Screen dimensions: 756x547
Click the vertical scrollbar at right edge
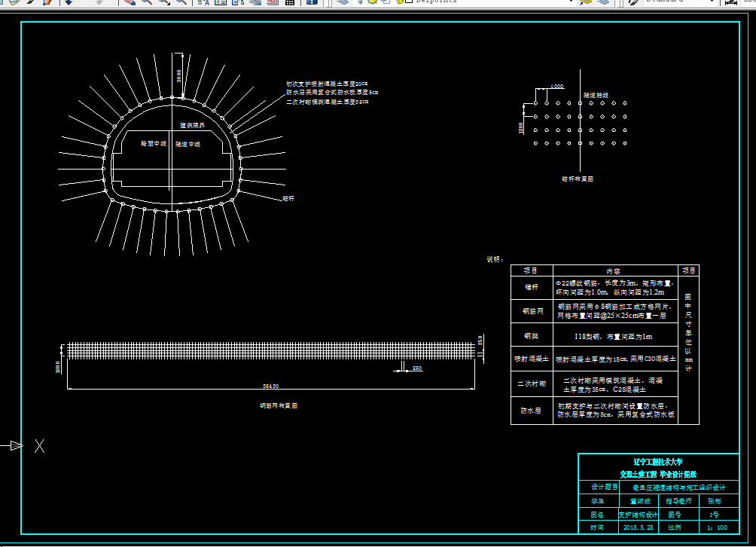(x=751, y=275)
